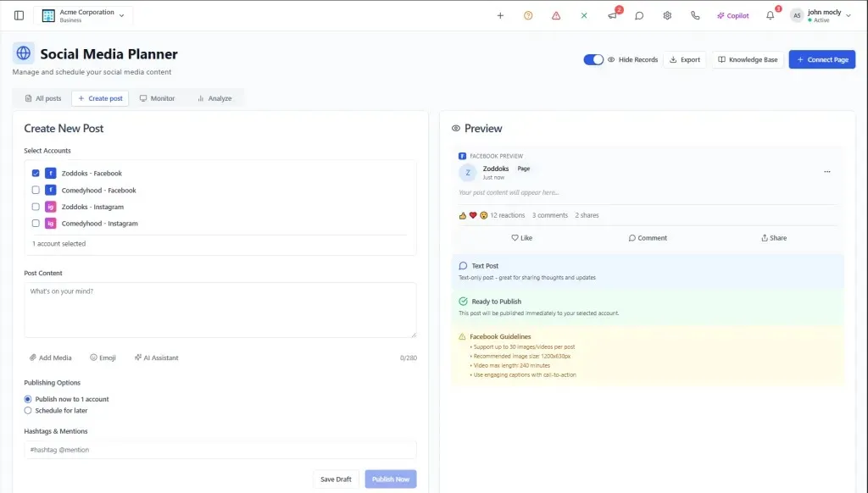Click the Publish Now button
Image resolution: width=868 pixels, height=493 pixels.
pyautogui.click(x=390, y=478)
